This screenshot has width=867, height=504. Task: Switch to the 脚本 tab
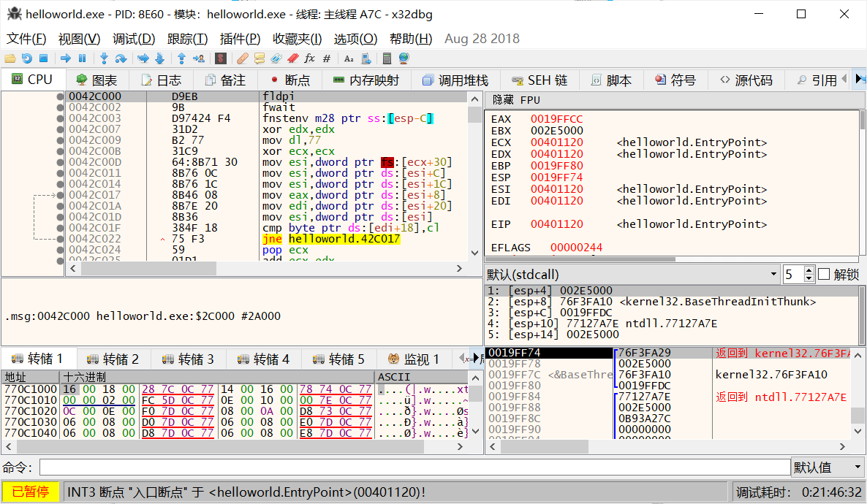point(611,80)
